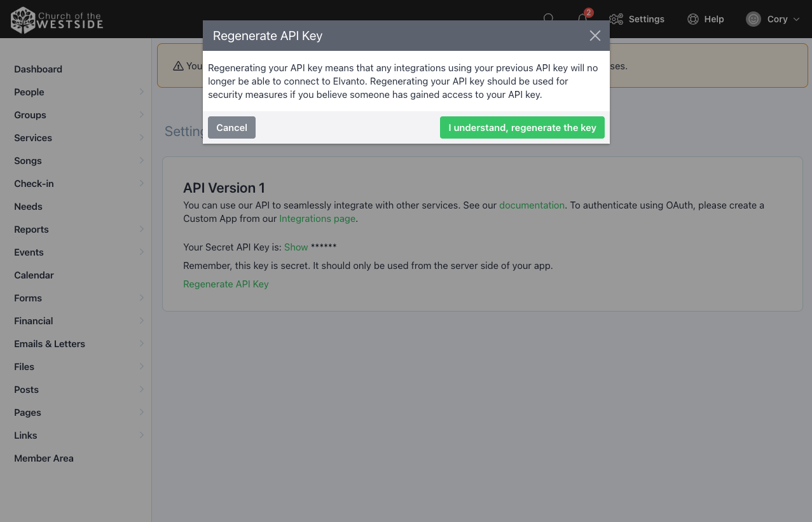This screenshot has width=812, height=522.
Task: Close the Regenerate API Key dialog
Action: [x=595, y=36]
